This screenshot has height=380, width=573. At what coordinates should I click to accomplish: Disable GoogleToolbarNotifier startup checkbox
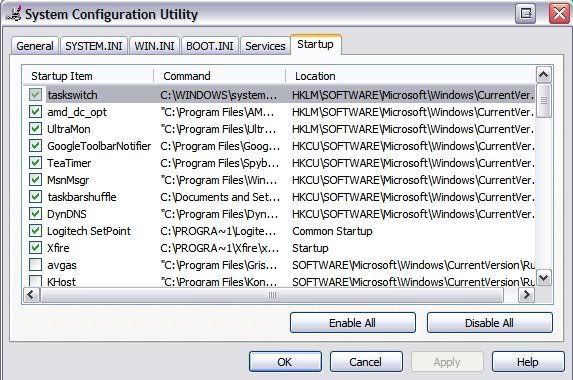coord(35,146)
